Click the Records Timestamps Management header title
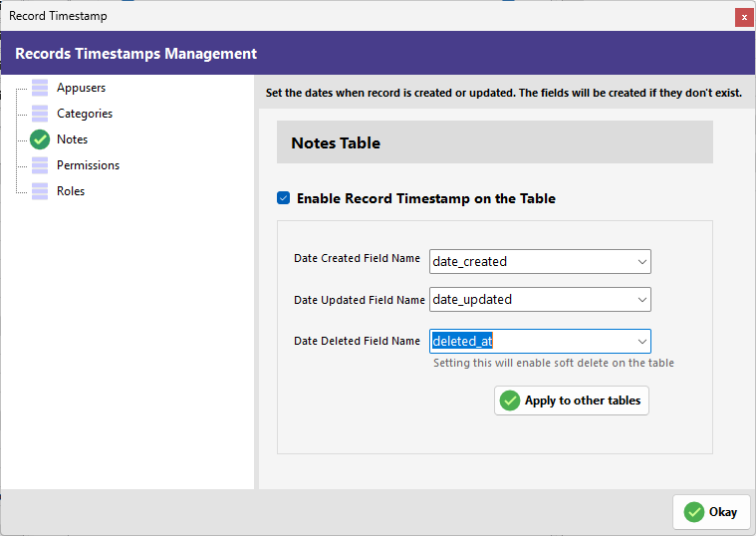The image size is (756, 536). [x=136, y=53]
